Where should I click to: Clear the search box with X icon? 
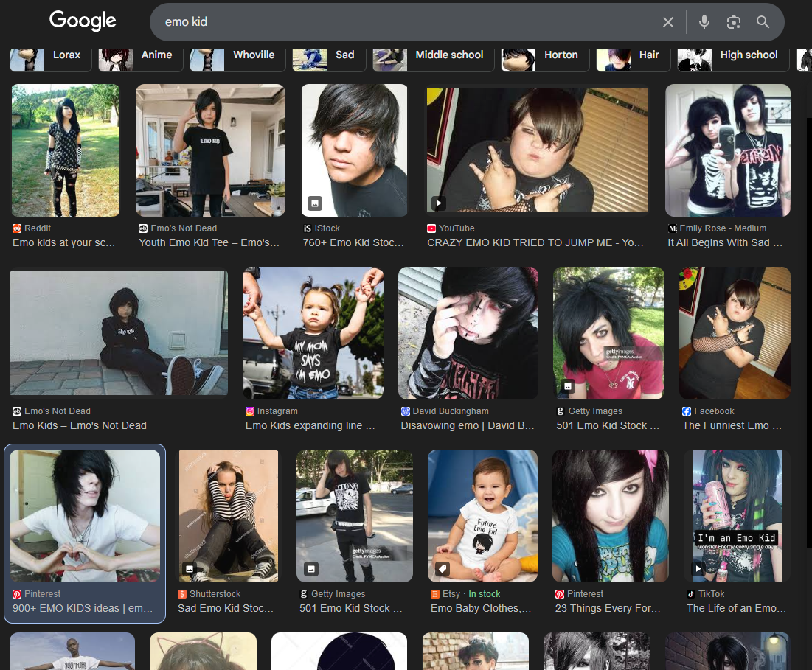[668, 22]
